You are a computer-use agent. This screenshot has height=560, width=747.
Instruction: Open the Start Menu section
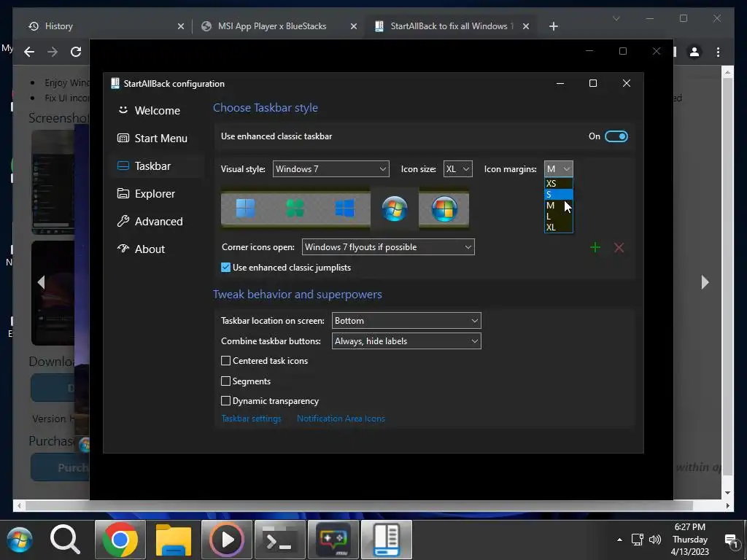tap(157, 138)
